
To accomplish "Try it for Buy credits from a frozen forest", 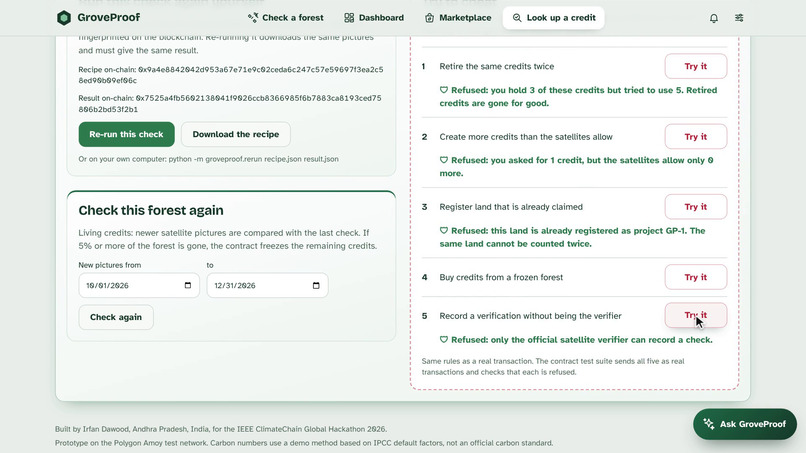I will [695, 277].
